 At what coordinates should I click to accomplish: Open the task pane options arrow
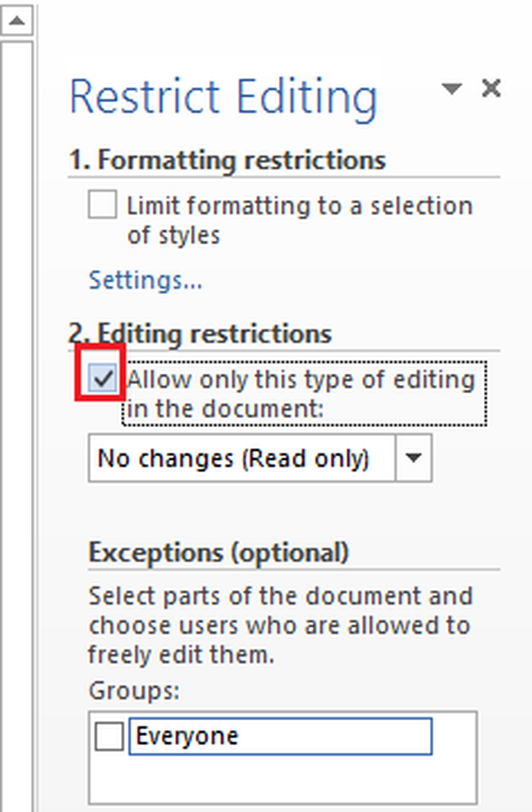[x=452, y=89]
